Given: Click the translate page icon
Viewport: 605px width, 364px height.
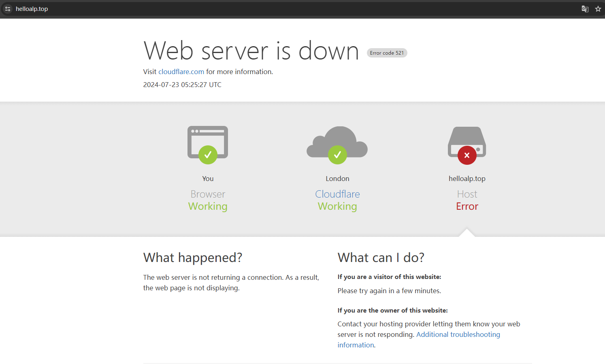Looking at the screenshot, I should tap(585, 9).
